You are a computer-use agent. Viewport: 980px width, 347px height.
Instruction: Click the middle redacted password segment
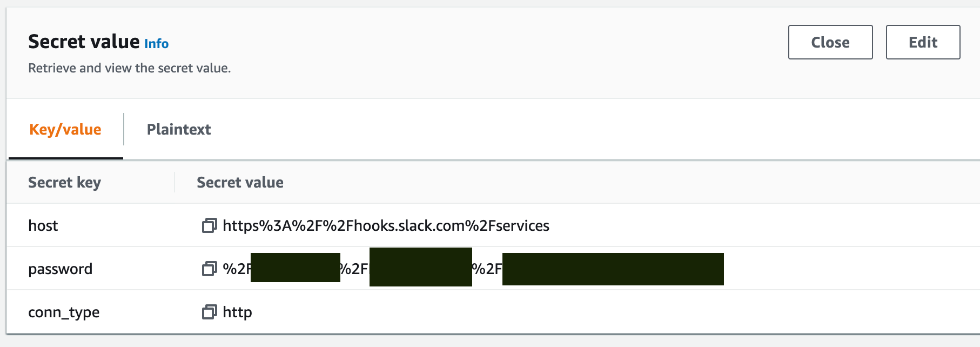pos(420,267)
